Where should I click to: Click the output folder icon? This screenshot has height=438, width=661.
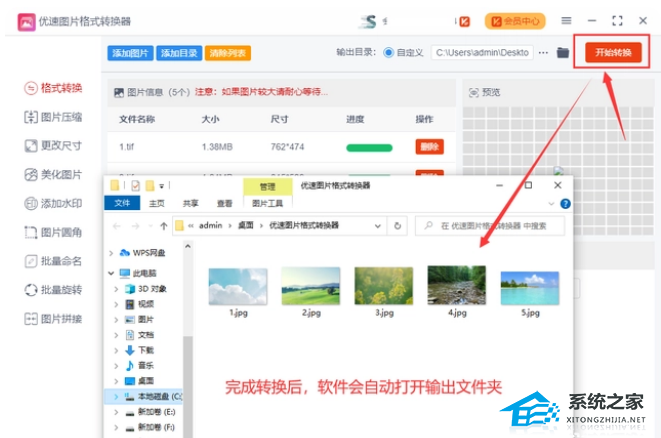point(563,52)
